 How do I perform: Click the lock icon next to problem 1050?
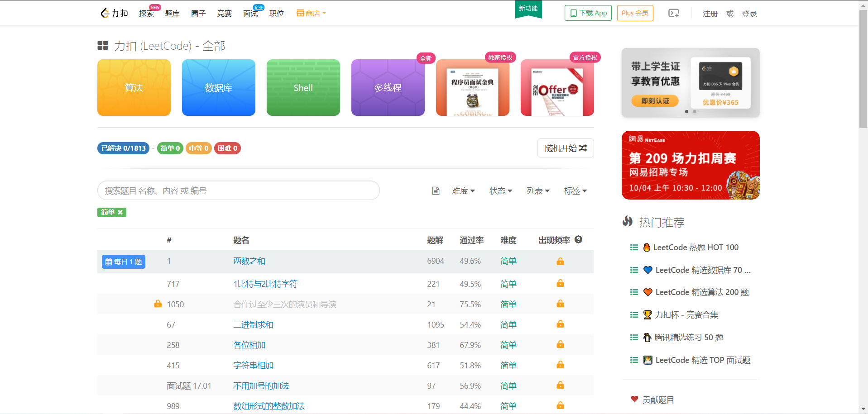click(158, 304)
